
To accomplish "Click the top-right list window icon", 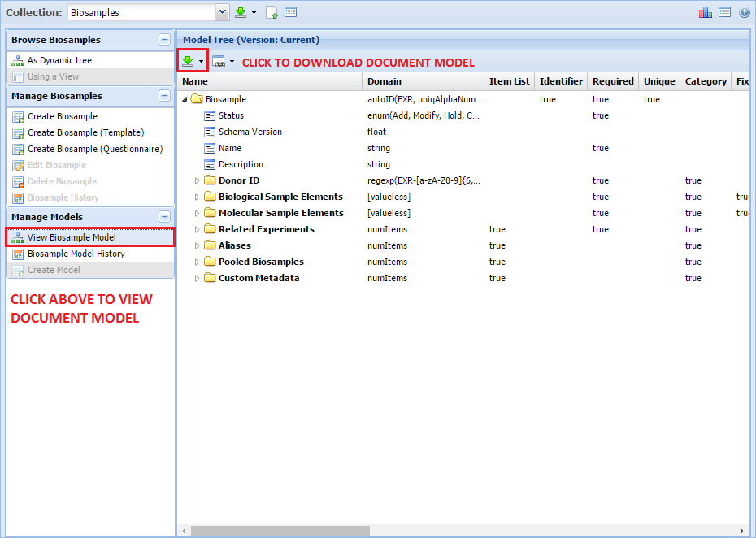I will (x=724, y=12).
